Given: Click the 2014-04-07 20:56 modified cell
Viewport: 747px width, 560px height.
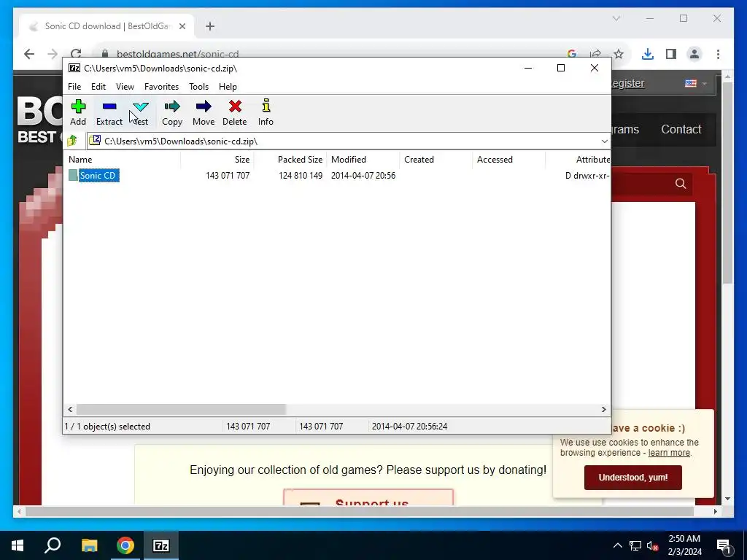Looking at the screenshot, I should click(363, 176).
